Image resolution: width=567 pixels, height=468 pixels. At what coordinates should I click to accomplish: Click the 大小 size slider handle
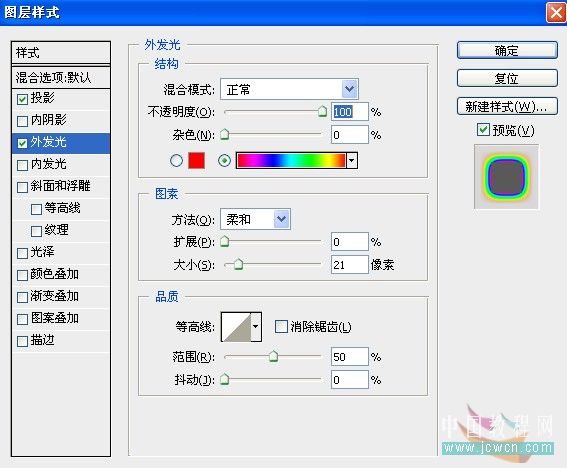238,264
